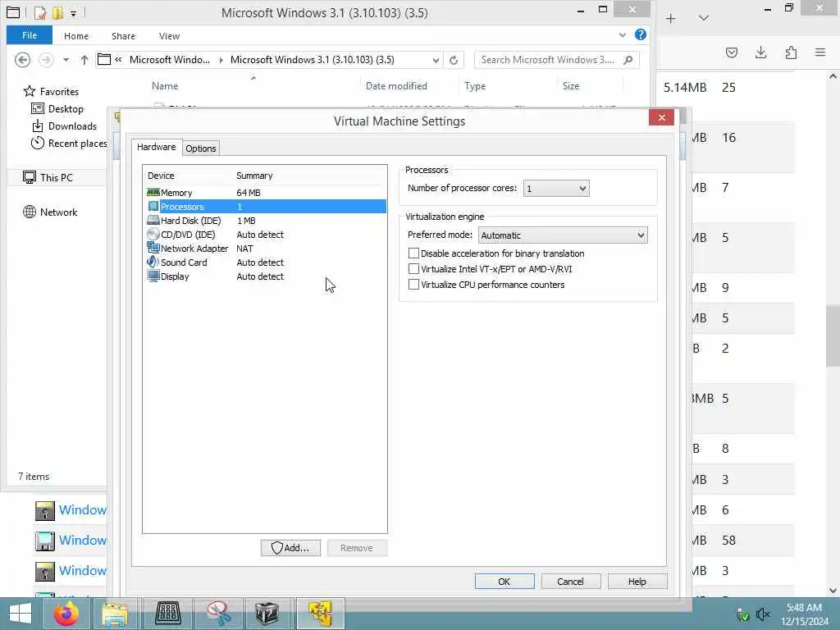Expand the Explorer ribbon chevron
Image resolution: width=840 pixels, height=630 pixels.
[622, 35]
